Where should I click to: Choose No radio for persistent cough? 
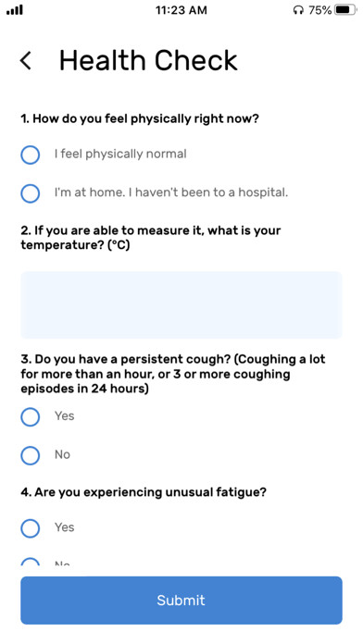30,455
